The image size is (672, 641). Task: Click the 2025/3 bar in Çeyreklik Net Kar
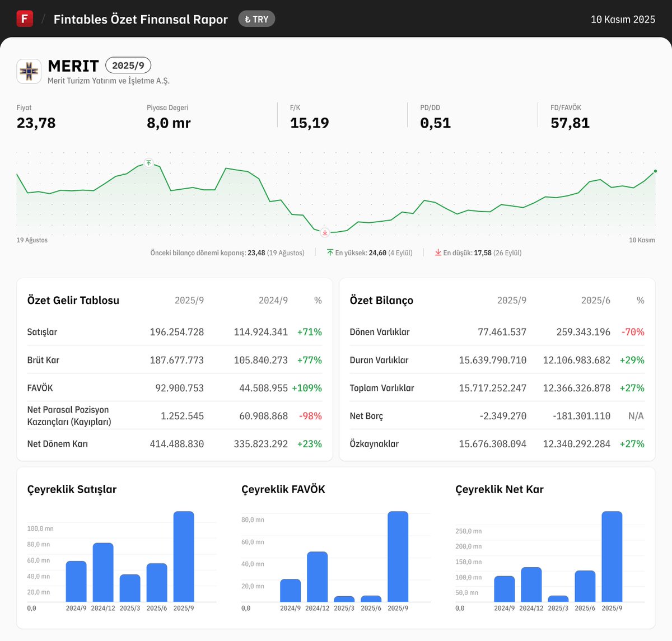(x=558, y=599)
